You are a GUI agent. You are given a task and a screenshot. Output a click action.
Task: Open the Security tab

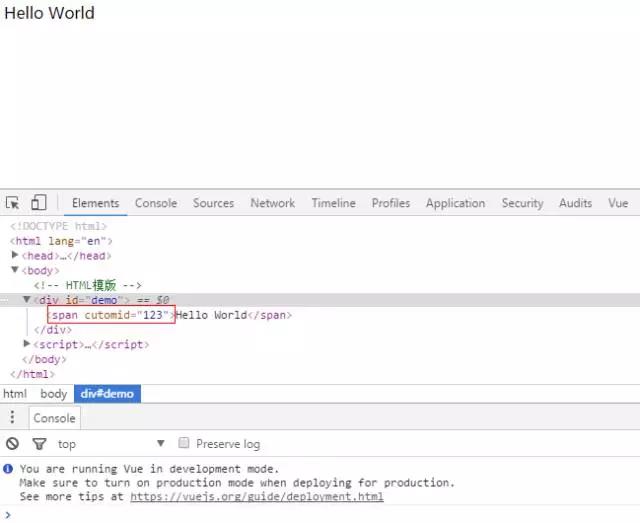(522, 203)
